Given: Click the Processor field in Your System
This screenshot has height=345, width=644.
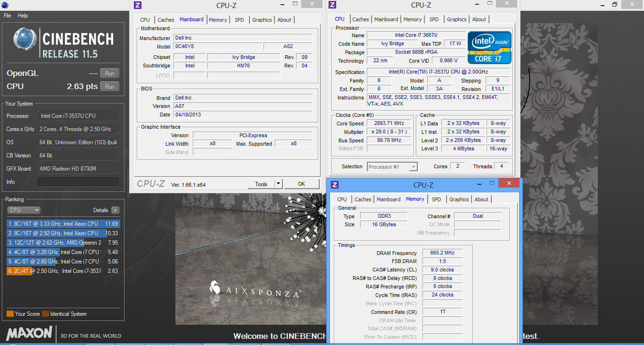Looking at the screenshot, I should click(x=78, y=116).
